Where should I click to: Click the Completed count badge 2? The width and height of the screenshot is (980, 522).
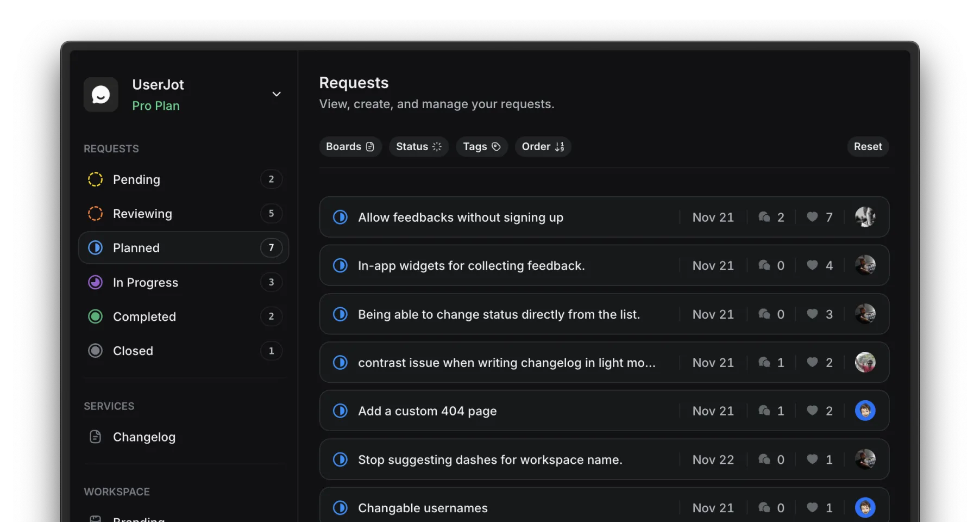[271, 316]
